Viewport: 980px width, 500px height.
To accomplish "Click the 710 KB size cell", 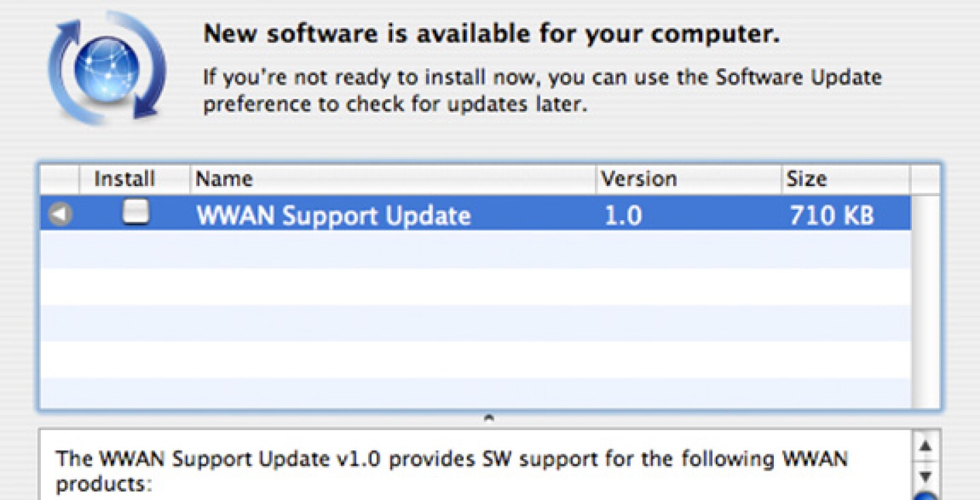I will 831,216.
